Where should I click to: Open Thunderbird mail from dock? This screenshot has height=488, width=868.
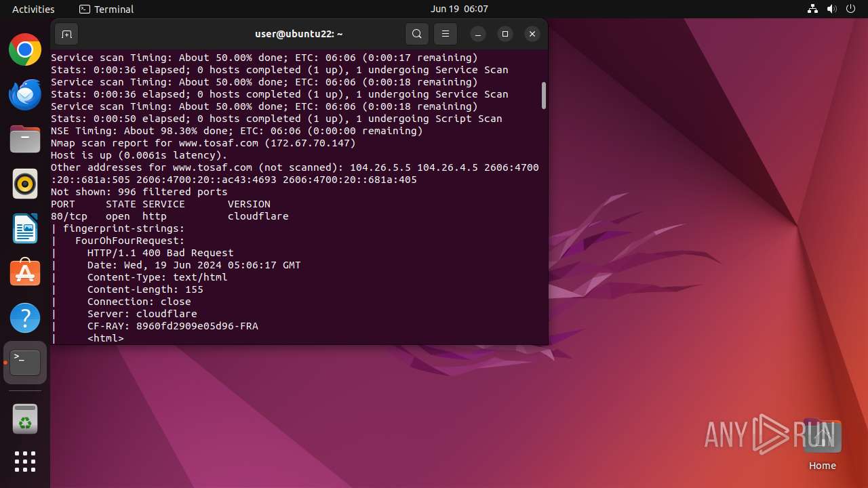click(25, 94)
